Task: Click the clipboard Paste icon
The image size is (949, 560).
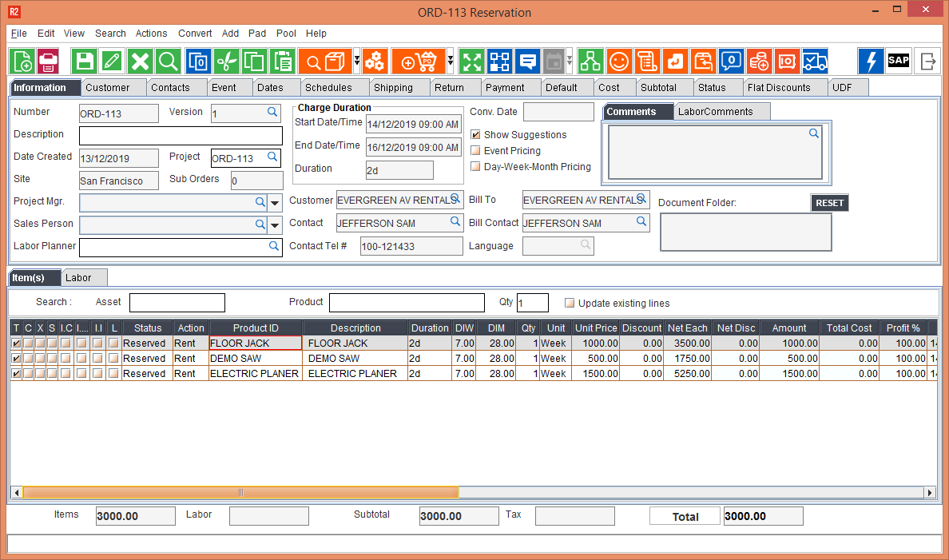Action: (283, 62)
